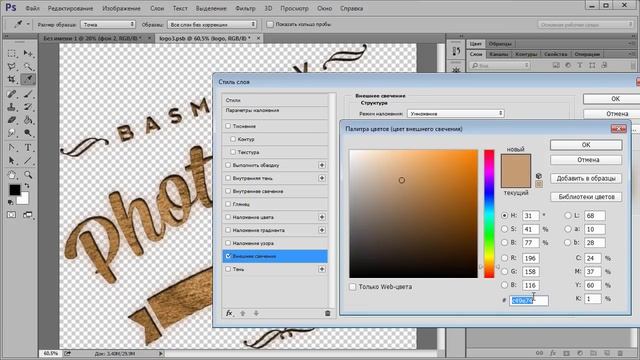
Task: Select the Eyedropper tool
Action: [28, 79]
